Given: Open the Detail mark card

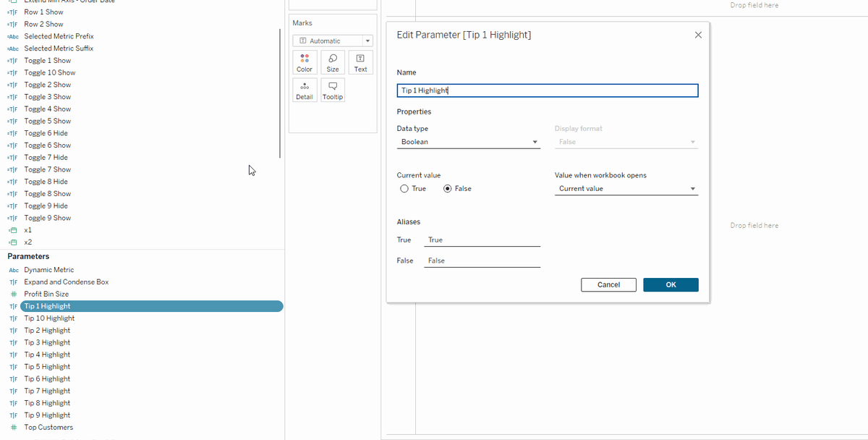Looking at the screenshot, I should 305,90.
